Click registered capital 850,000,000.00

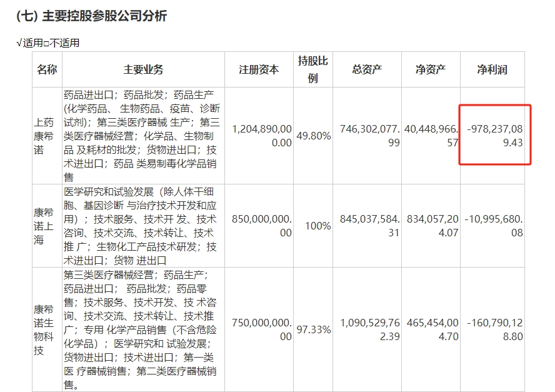(262, 226)
